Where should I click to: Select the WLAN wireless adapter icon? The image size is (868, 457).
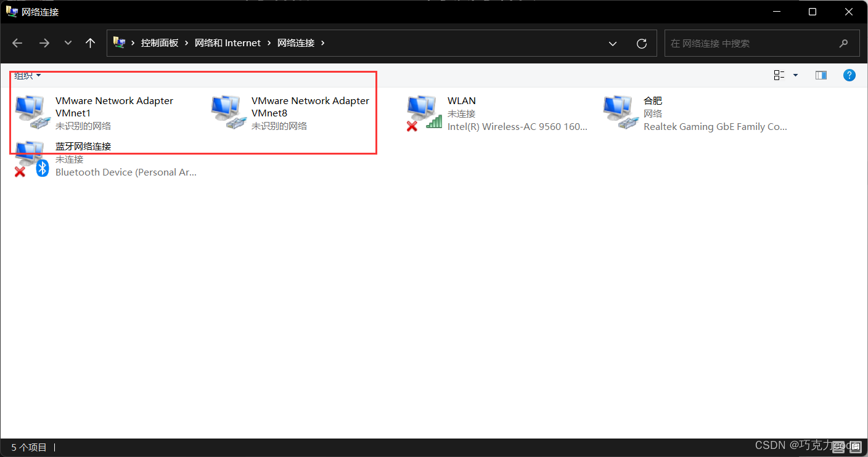tap(424, 113)
